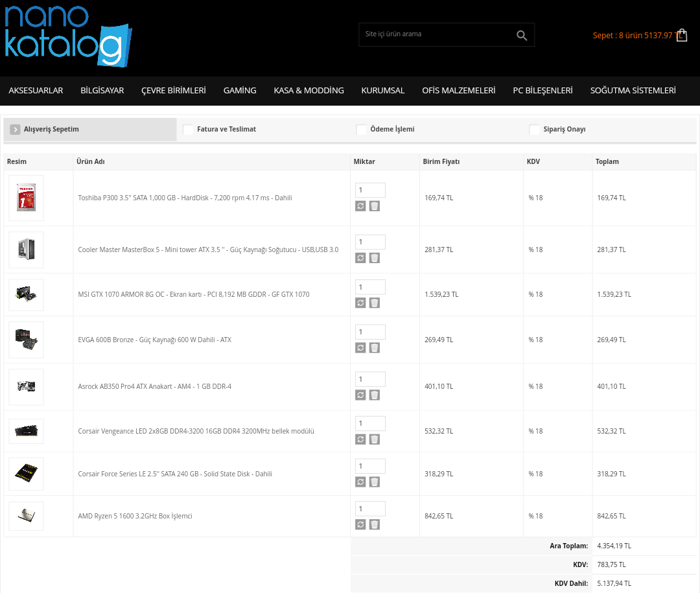
Task: Open AMD Ryzen 5 1600 product link
Action: tap(135, 516)
